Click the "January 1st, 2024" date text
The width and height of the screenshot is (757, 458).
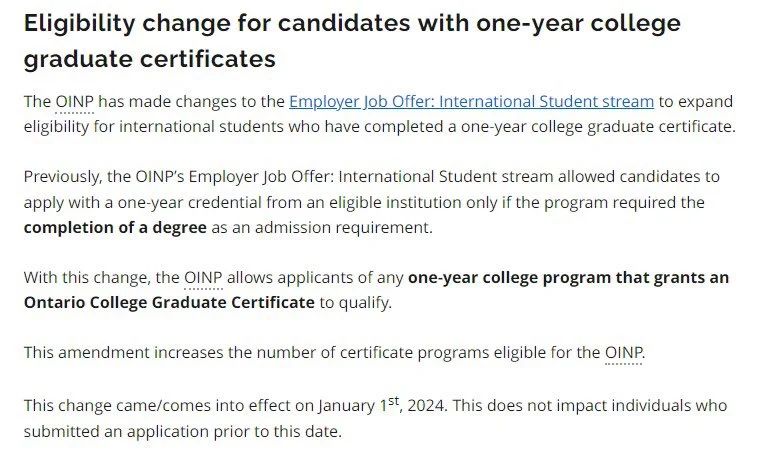coord(381,404)
